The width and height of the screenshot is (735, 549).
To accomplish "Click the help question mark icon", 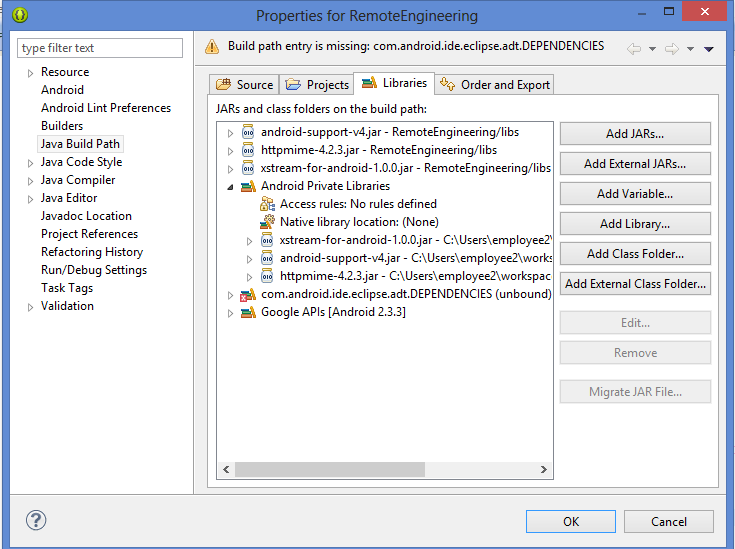I will click(x=36, y=520).
